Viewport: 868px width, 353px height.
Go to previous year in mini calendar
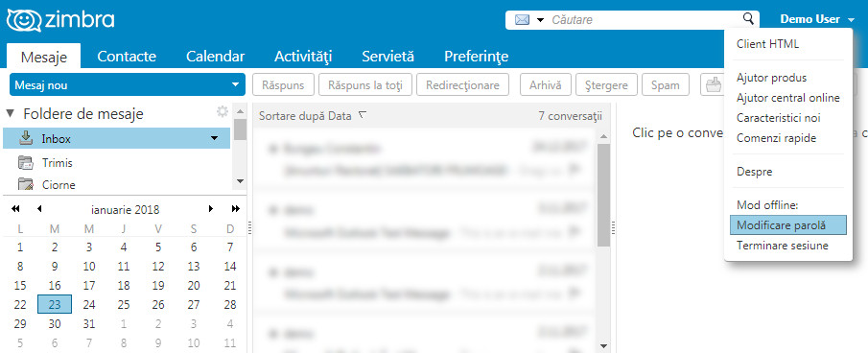coord(15,208)
